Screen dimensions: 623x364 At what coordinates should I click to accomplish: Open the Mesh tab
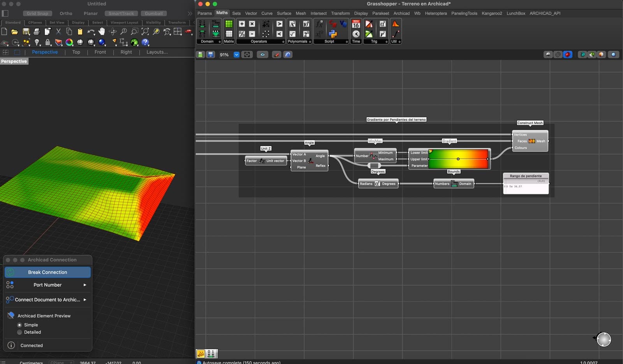301,13
